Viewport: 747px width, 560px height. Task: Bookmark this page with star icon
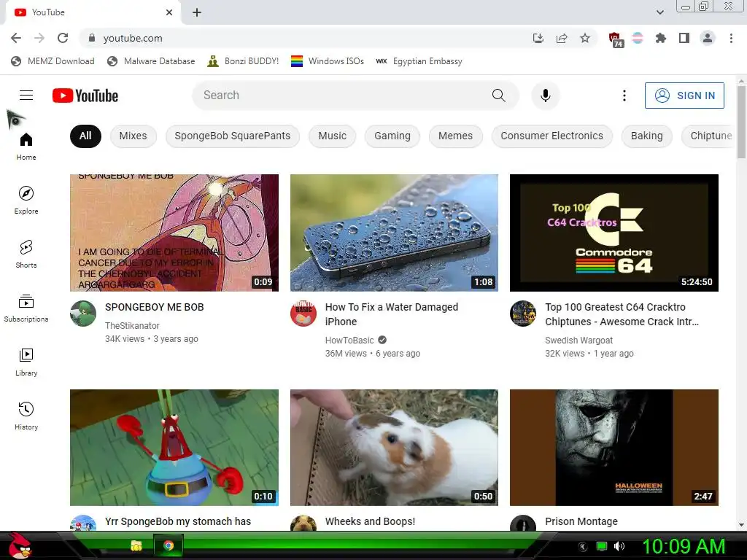point(585,38)
